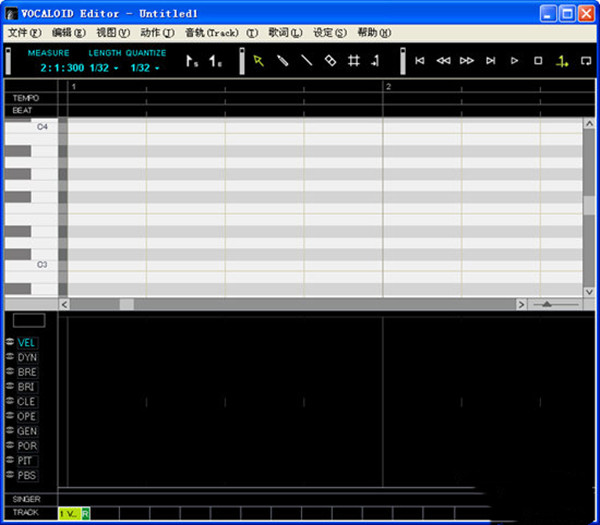Toggle loop repeat icon
The height and width of the screenshot is (525, 600).
tap(585, 60)
